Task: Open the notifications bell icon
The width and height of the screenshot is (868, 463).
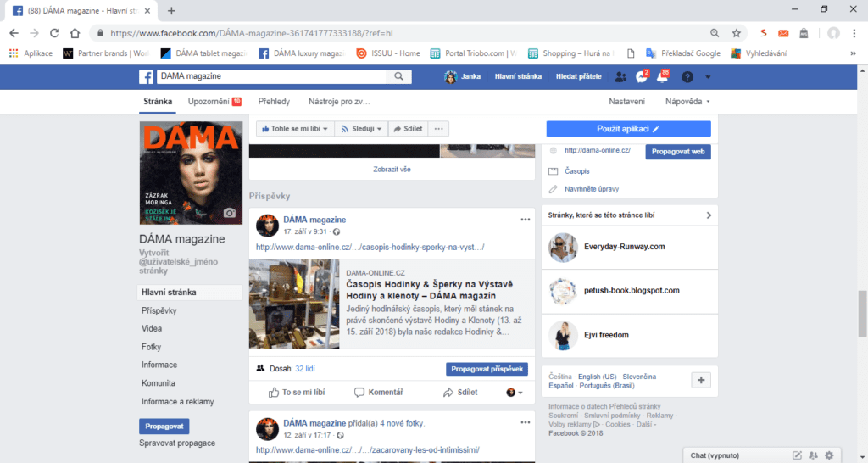Action: [x=663, y=76]
